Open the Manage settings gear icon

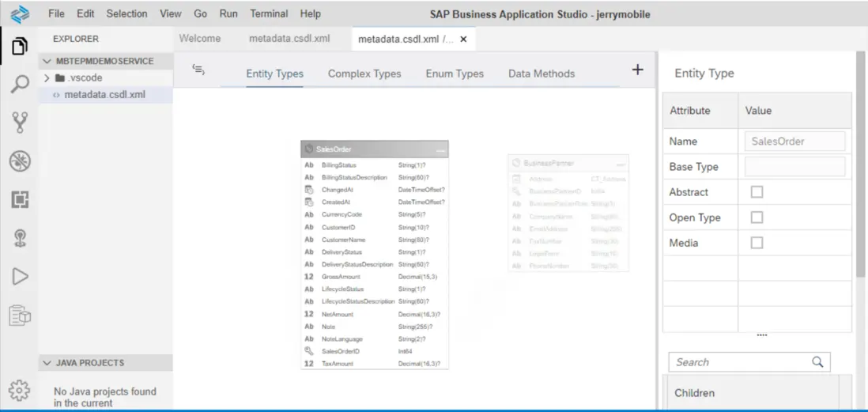click(x=19, y=391)
